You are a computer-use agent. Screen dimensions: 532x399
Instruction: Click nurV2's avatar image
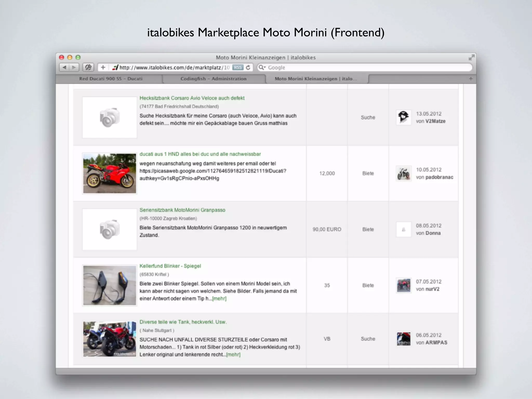click(x=403, y=285)
